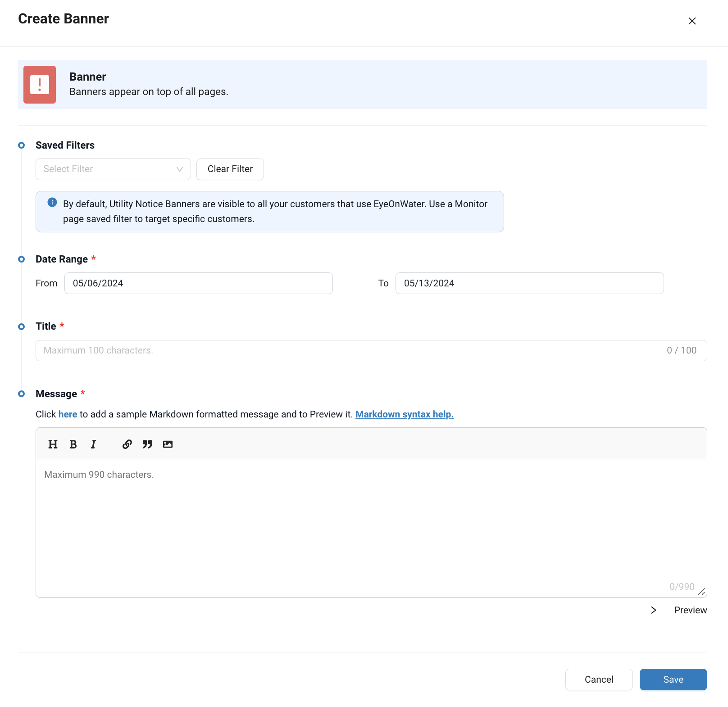Expand the Preview section chevron
Image resolution: width=728 pixels, height=707 pixels.
pyautogui.click(x=654, y=610)
